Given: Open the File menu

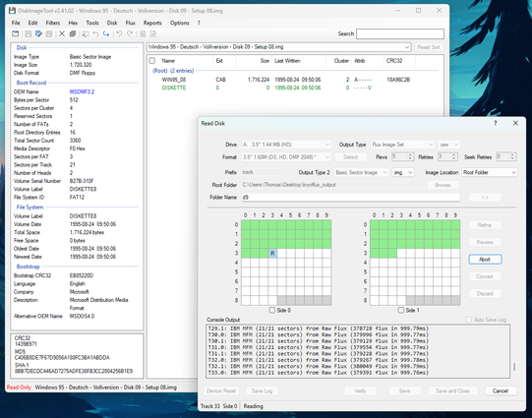Looking at the screenshot, I should [16, 23].
